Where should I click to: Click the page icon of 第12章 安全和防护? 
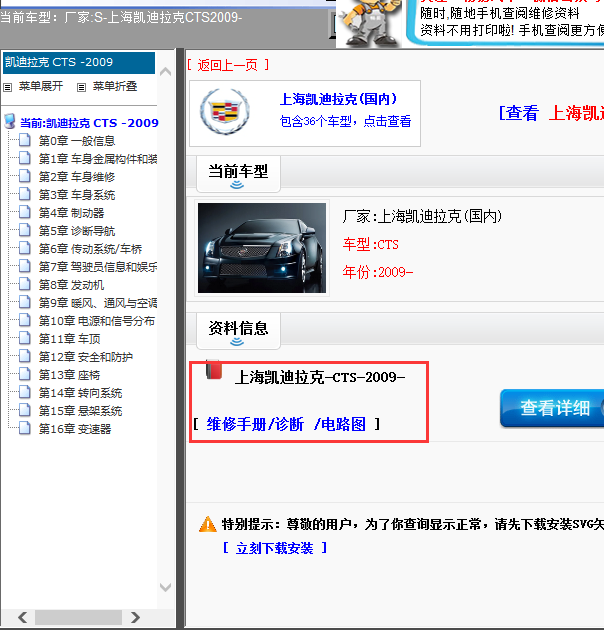coord(25,356)
